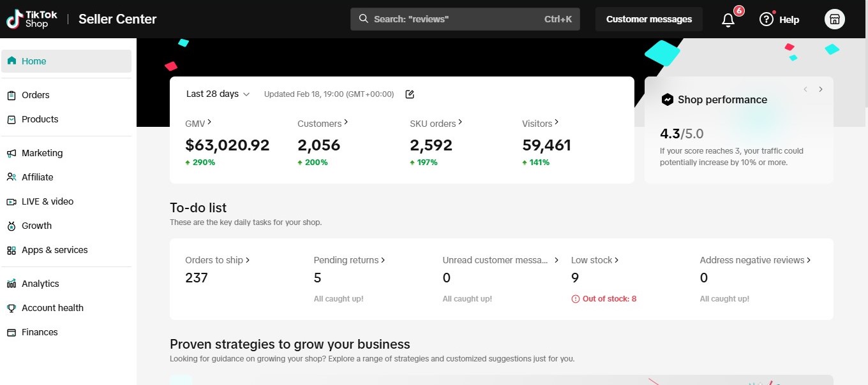Open Unread customer messages task

click(x=501, y=260)
